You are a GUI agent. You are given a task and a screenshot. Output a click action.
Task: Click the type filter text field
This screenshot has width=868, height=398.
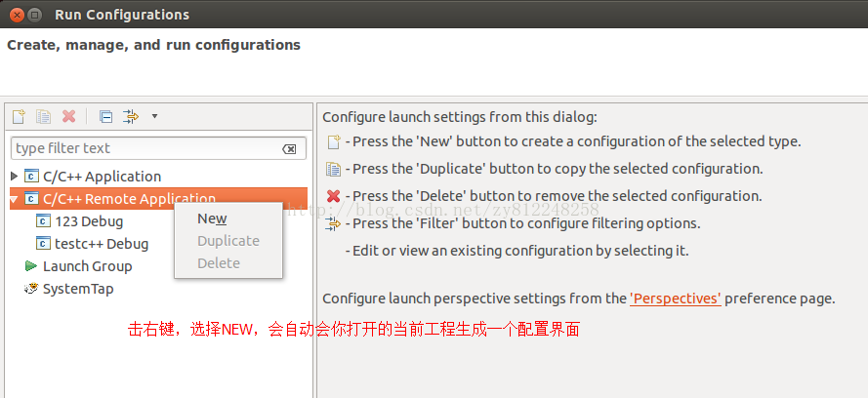point(145,148)
